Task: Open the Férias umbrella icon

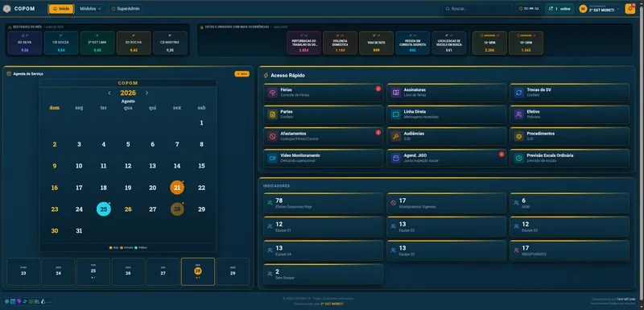Action: pyautogui.click(x=272, y=93)
